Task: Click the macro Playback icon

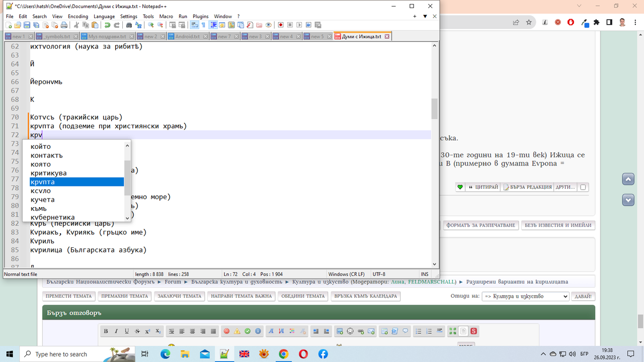Action: [299, 25]
